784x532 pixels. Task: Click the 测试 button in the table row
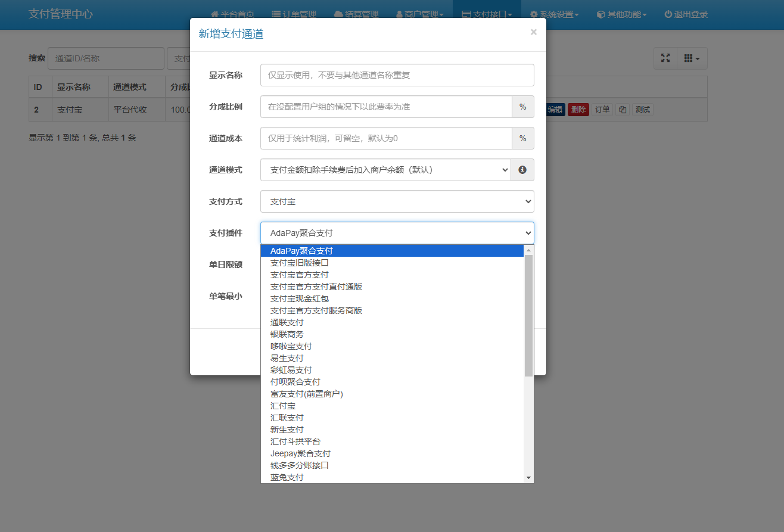pyautogui.click(x=642, y=110)
